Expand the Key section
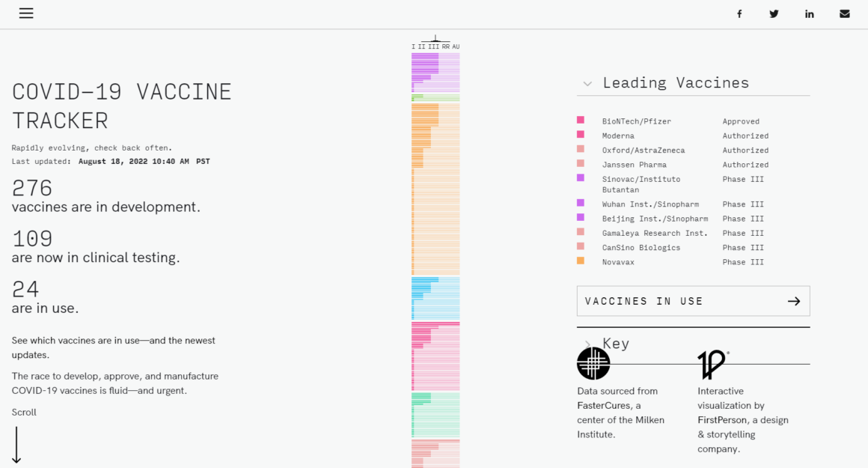868x468 pixels. [x=587, y=344]
